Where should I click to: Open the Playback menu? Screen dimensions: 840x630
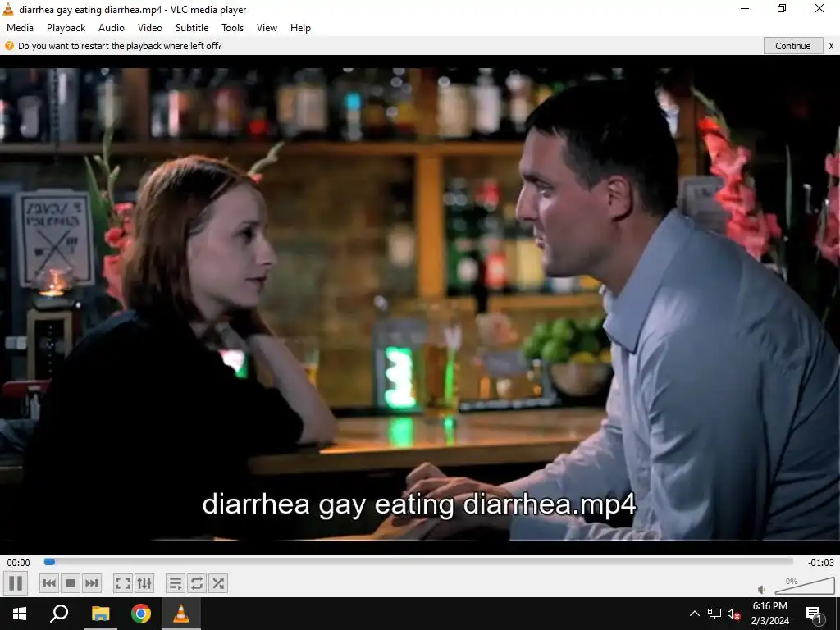coord(66,28)
